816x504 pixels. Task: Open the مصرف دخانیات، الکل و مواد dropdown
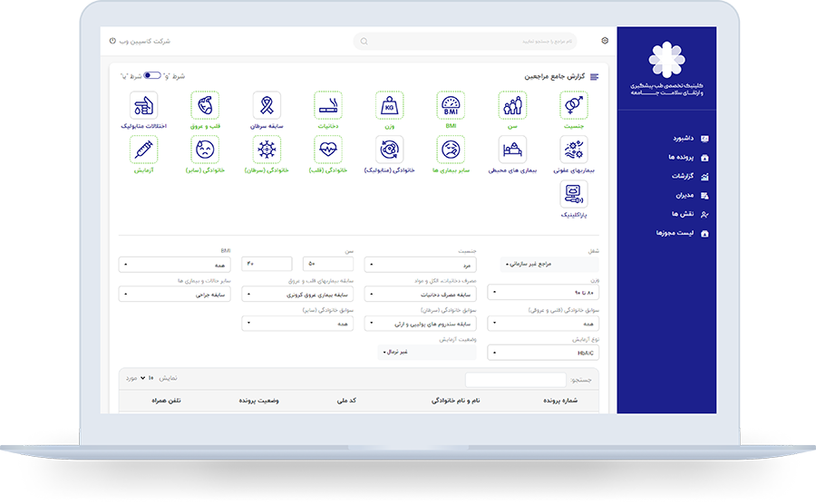click(420, 294)
